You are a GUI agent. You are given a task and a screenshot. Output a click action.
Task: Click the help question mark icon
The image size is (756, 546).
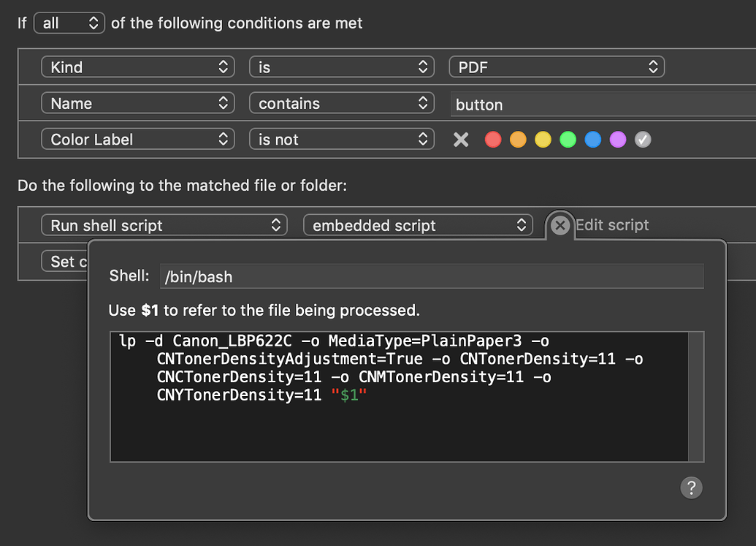[x=691, y=488]
